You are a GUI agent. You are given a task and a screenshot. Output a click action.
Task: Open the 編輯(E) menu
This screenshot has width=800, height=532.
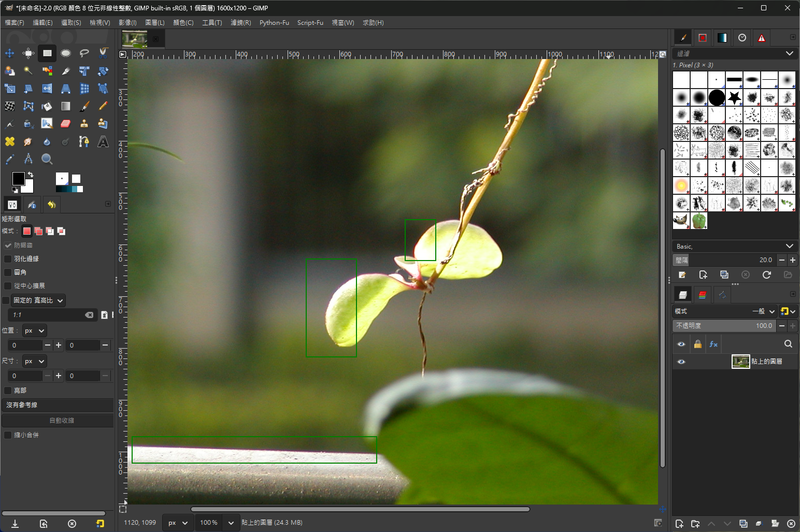pos(42,23)
